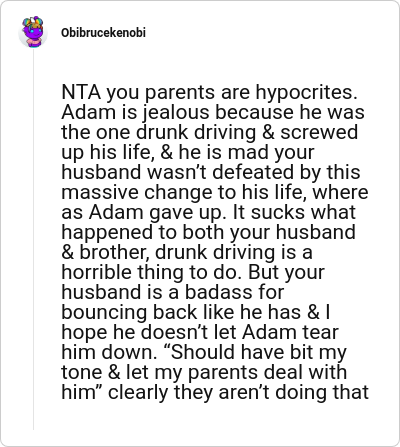Click the line "Adam is jealous because he was"

pyautogui.click(x=213, y=112)
